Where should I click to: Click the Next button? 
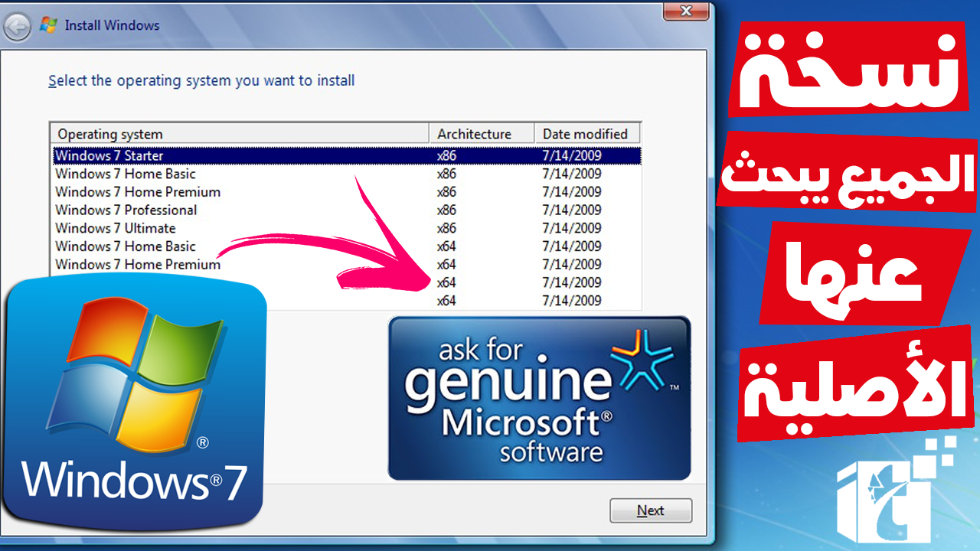tap(651, 510)
